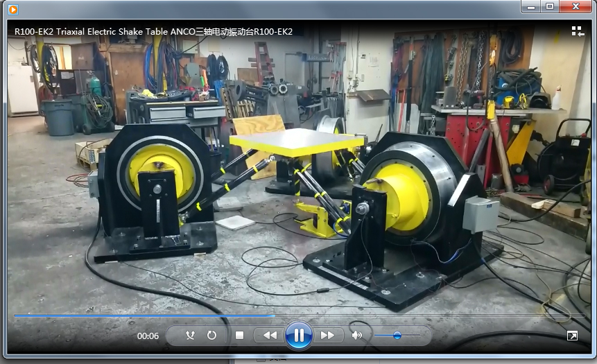Screen dimensions: 597x364
Task: Click the Windows Media Player title icon
Action: [13, 9]
